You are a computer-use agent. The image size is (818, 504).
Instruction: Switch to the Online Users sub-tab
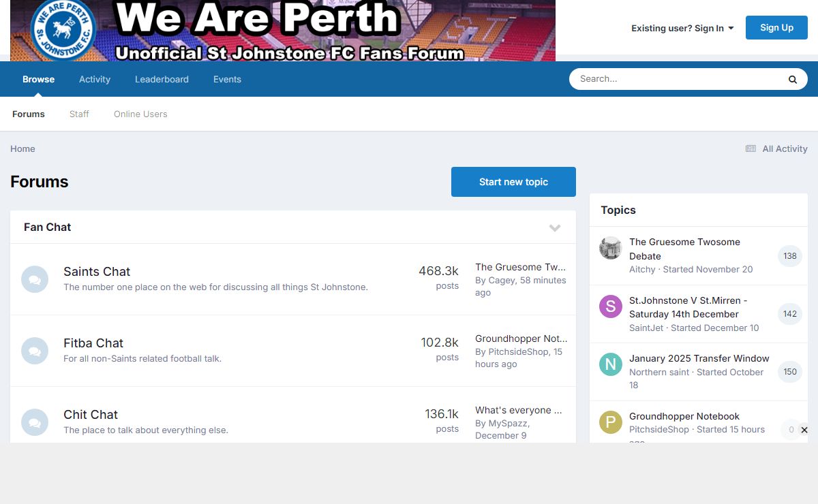[140, 114]
